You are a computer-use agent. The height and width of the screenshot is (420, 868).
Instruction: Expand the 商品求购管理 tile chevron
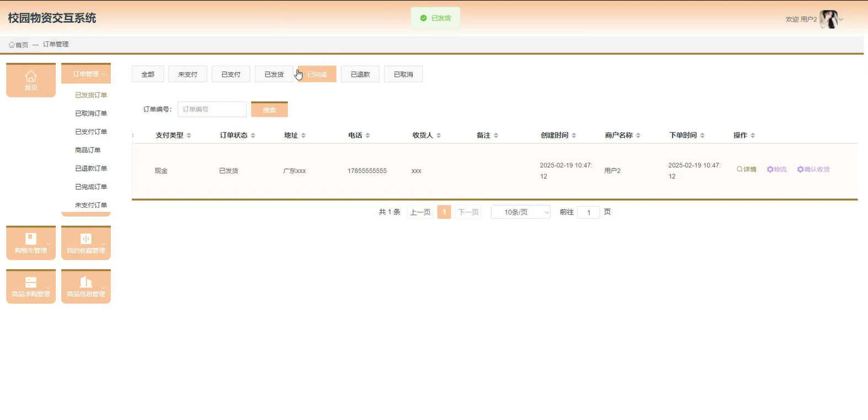[x=49, y=288]
